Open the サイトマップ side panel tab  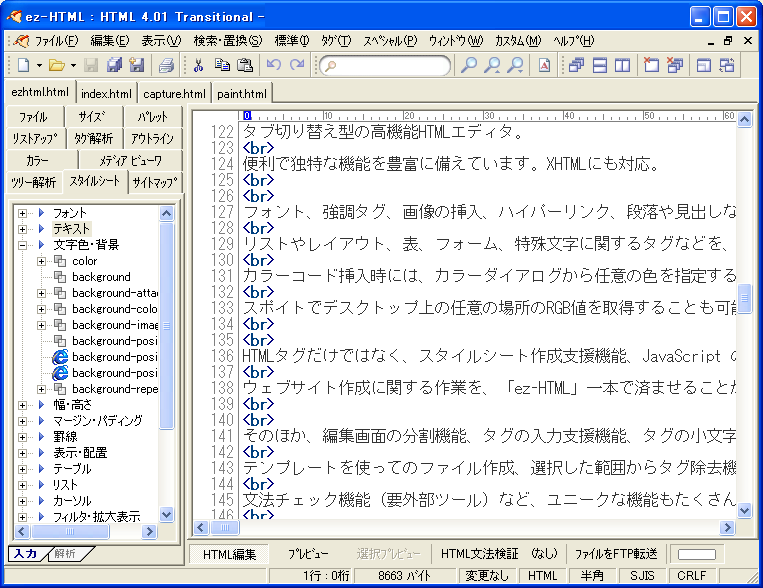click(155, 183)
